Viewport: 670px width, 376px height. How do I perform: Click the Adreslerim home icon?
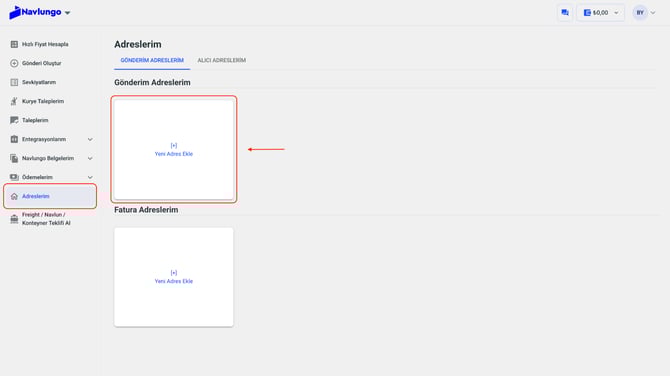(x=14, y=196)
